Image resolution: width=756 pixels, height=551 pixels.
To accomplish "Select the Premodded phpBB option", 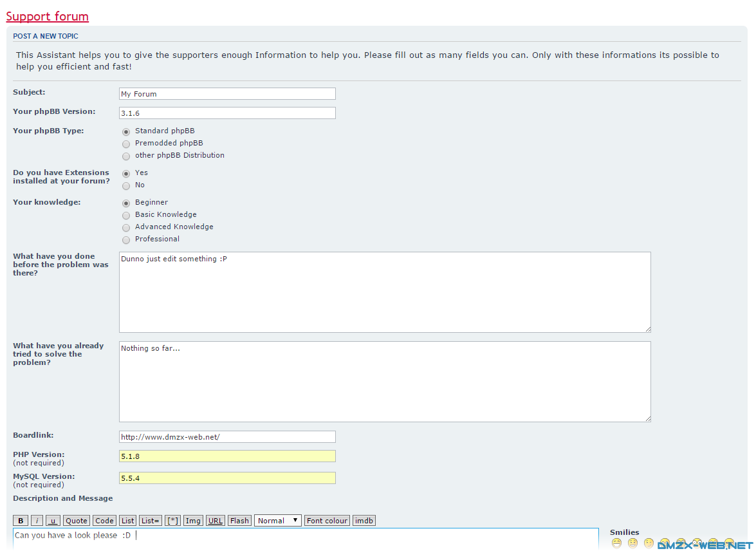I will pyautogui.click(x=125, y=144).
